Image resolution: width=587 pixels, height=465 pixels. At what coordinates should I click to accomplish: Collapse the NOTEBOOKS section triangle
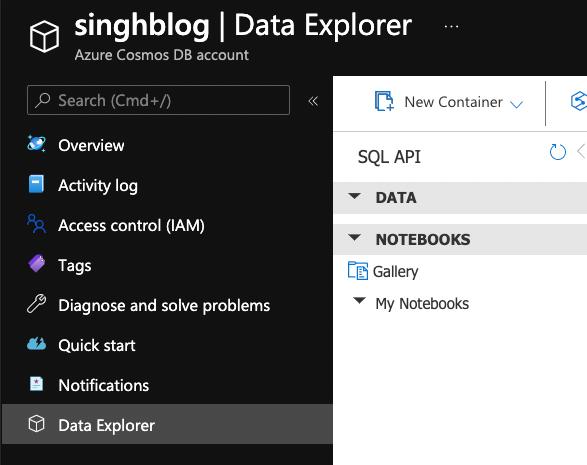click(354, 237)
